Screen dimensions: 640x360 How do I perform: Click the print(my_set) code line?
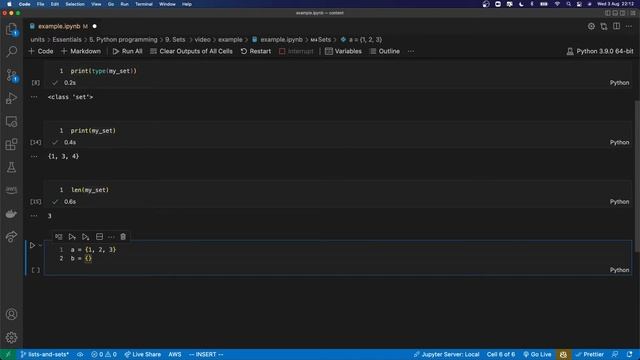coord(93,131)
